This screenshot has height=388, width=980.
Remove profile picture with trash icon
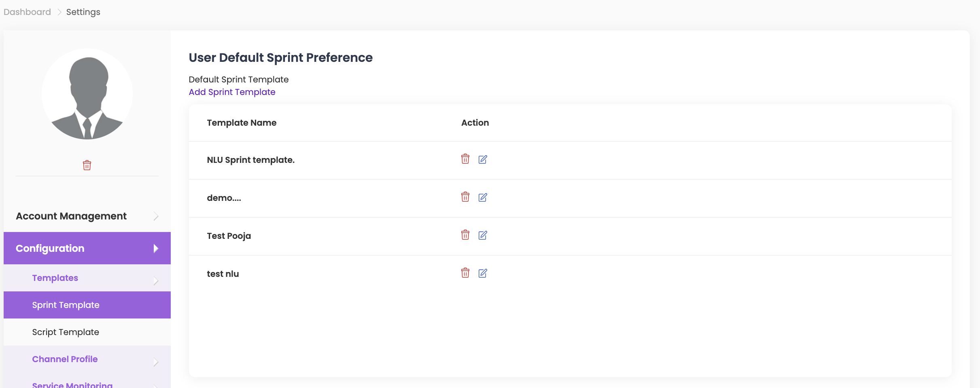point(87,165)
